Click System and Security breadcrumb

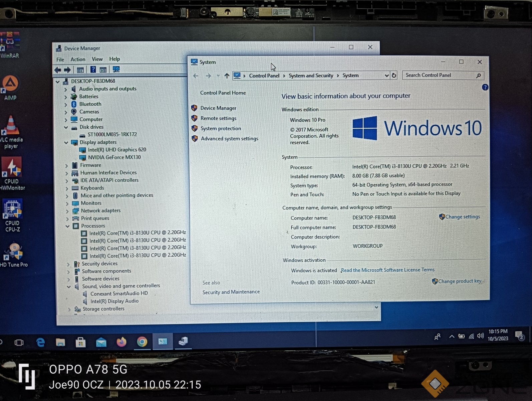[311, 76]
